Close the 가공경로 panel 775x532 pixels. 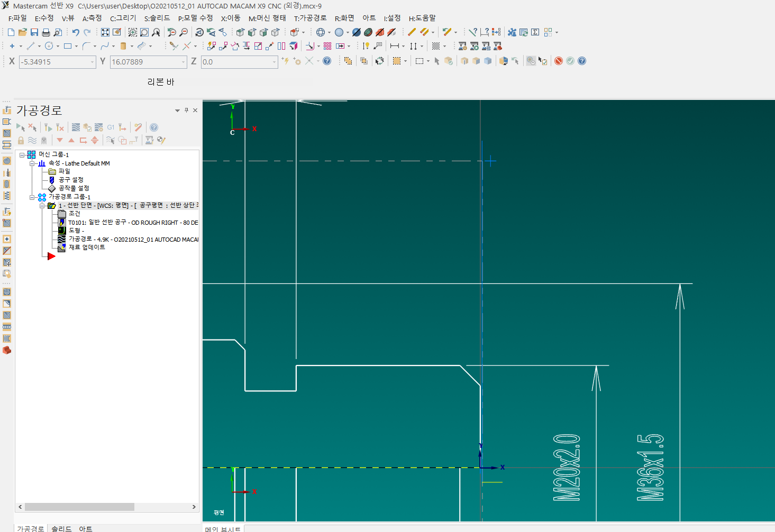(x=195, y=110)
